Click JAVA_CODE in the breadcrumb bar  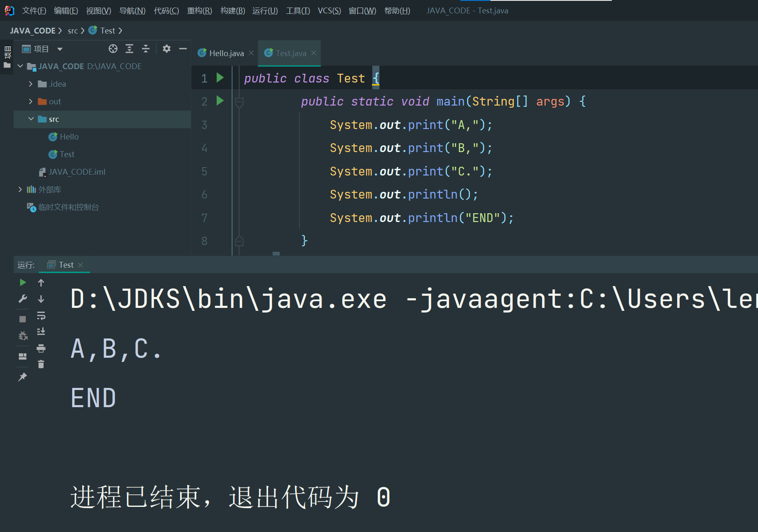(x=33, y=31)
